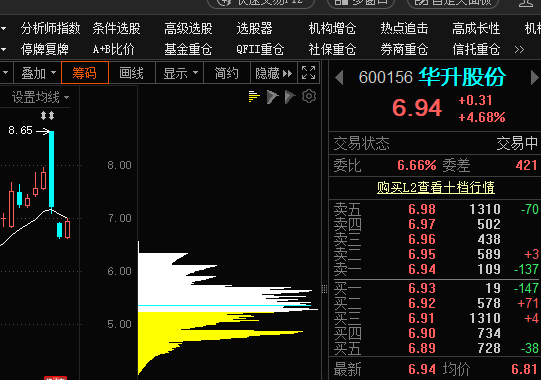Viewport: 541px width, 380px height.
Task: Click the up-down arrows above the candlestick chart
Action: click(x=47, y=115)
